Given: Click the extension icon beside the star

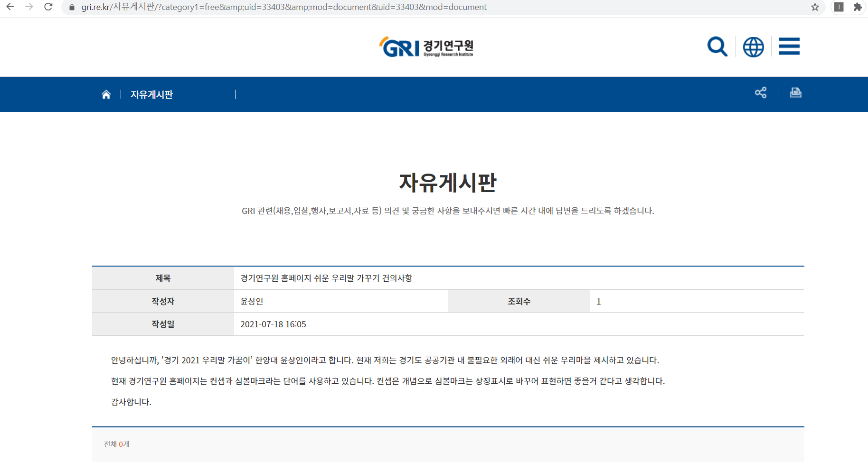Looking at the screenshot, I should [x=839, y=7].
